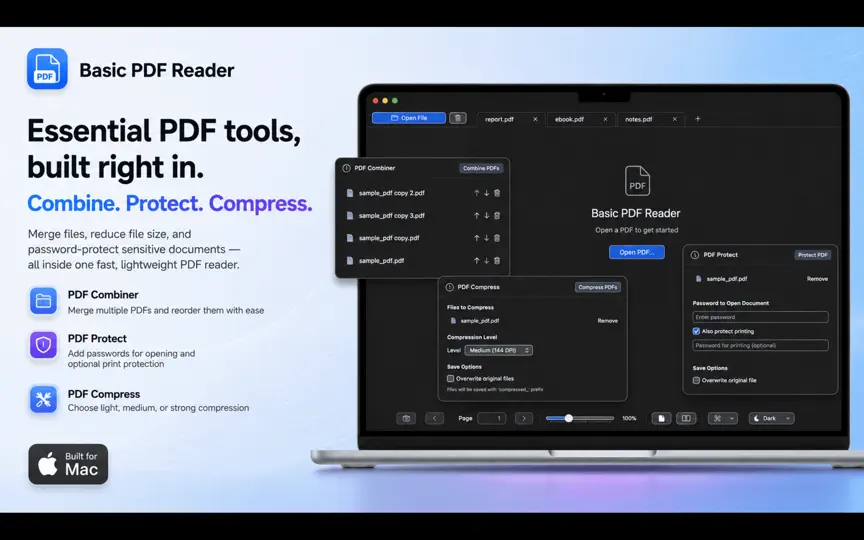The image size is (864, 540).
Task: Select sample_pdf copy 2.pdf file row
Action: (422, 193)
